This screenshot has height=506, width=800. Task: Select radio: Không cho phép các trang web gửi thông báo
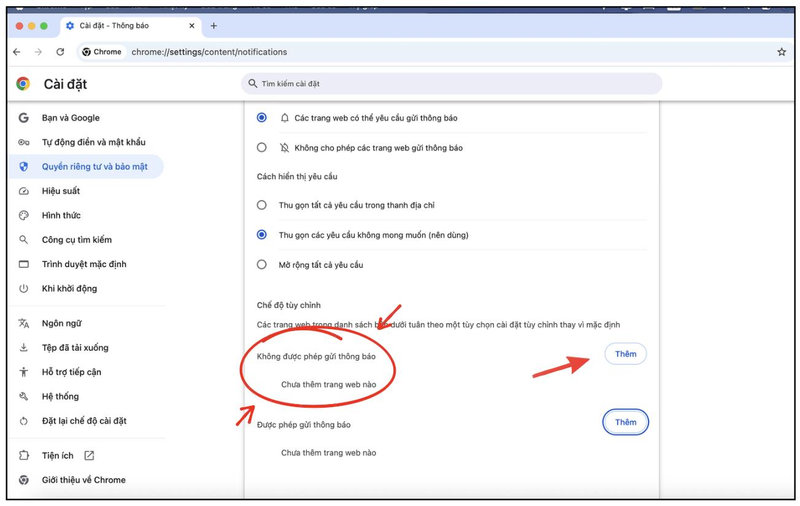pyautogui.click(x=262, y=148)
